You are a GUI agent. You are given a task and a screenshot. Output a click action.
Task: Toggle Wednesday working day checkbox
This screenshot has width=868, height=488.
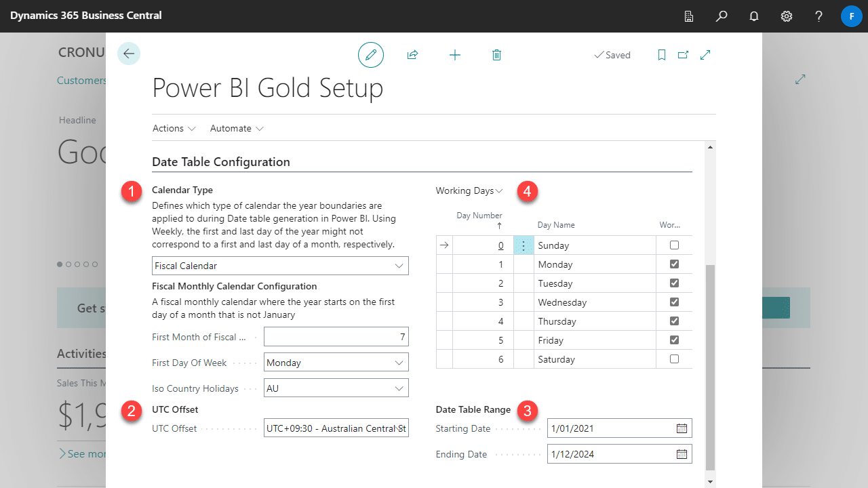pos(674,302)
